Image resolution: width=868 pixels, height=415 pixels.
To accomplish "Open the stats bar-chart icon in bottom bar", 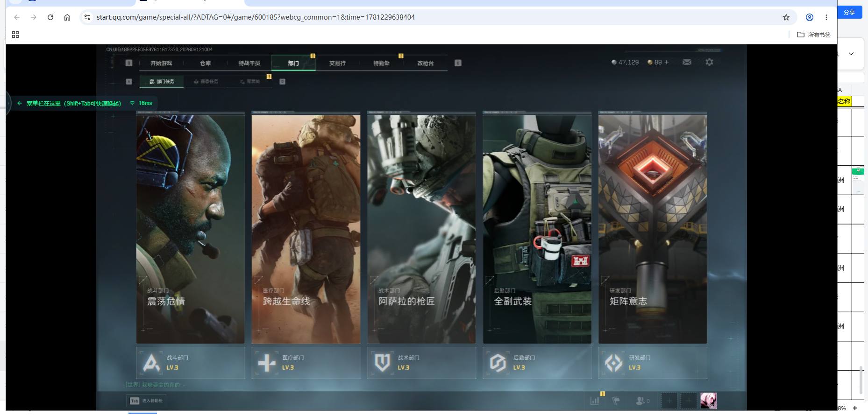I will point(595,401).
